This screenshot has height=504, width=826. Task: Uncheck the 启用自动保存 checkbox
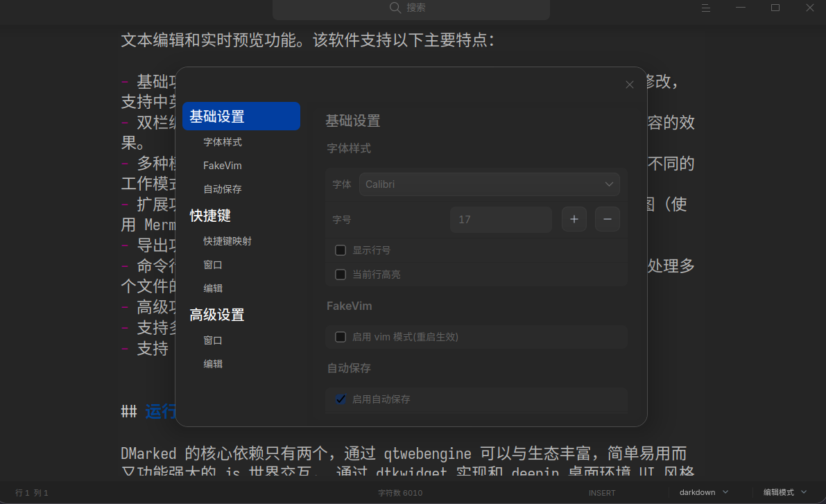tap(341, 399)
